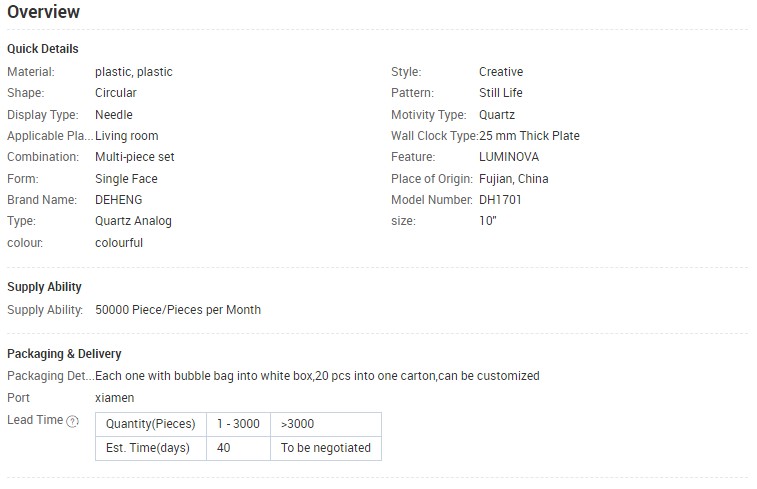Click the 'Fujian, China' origin value
Viewport: 757px width, 489px height.
513,179
